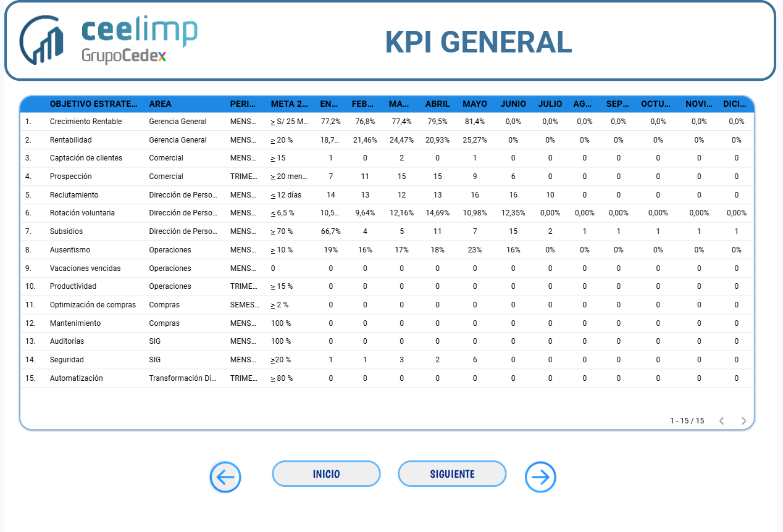The width and height of the screenshot is (783, 532).
Task: Select the Captación de clientes row label
Action: click(x=86, y=158)
